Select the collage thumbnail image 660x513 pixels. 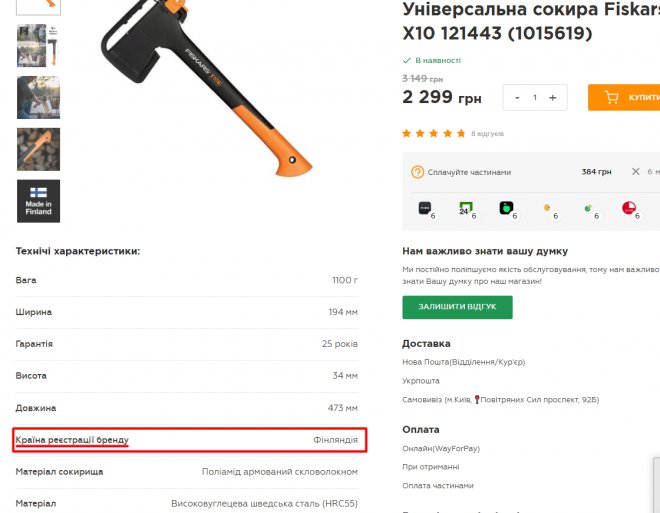click(x=38, y=45)
